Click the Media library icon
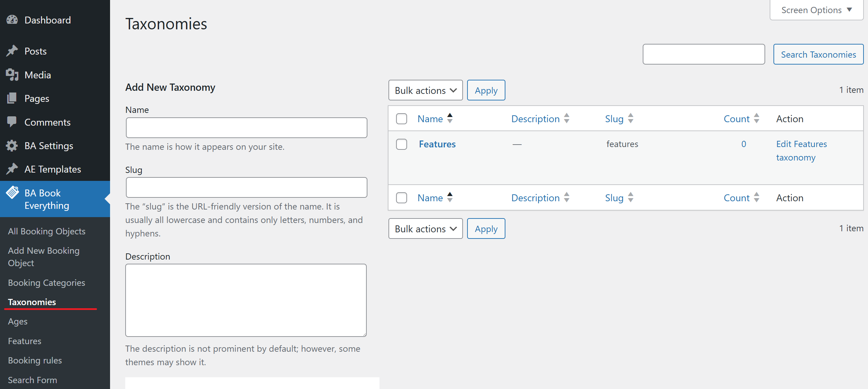The height and width of the screenshot is (389, 868). [12, 75]
